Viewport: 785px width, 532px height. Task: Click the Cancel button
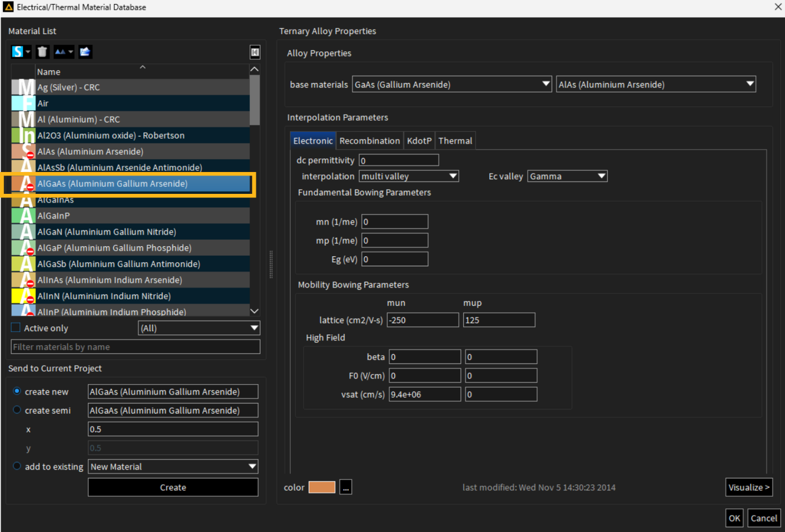(764, 518)
